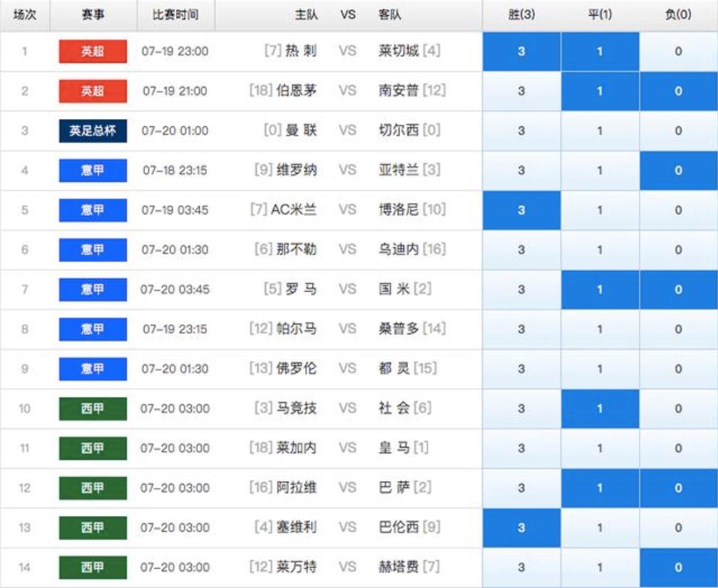The height and width of the screenshot is (588, 718).
Task: Click away team 皇马
Action: pos(394,448)
